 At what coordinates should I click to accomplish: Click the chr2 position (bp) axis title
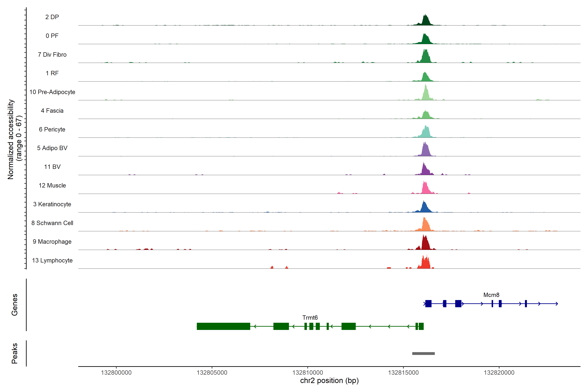[x=329, y=381]
